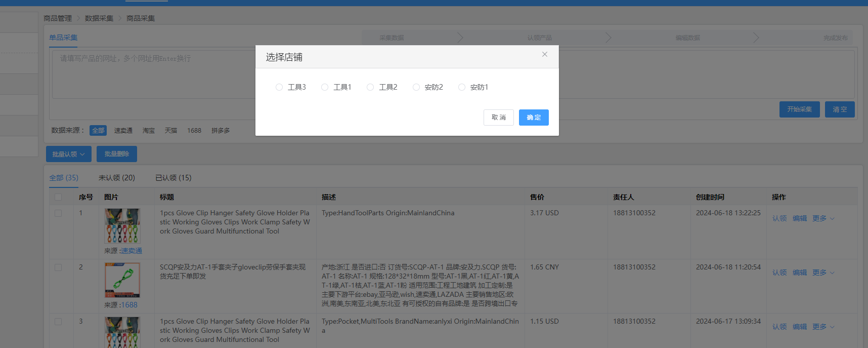Viewport: 868px width, 348px height.
Task: Switch to the 已认领 (15) tab
Action: pos(173,178)
